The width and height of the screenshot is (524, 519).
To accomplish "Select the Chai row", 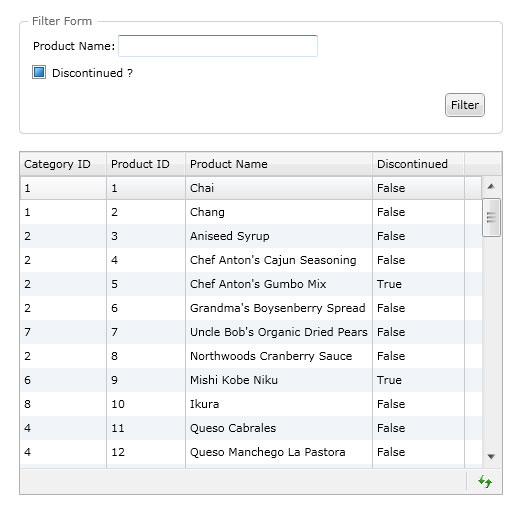I will (251, 188).
